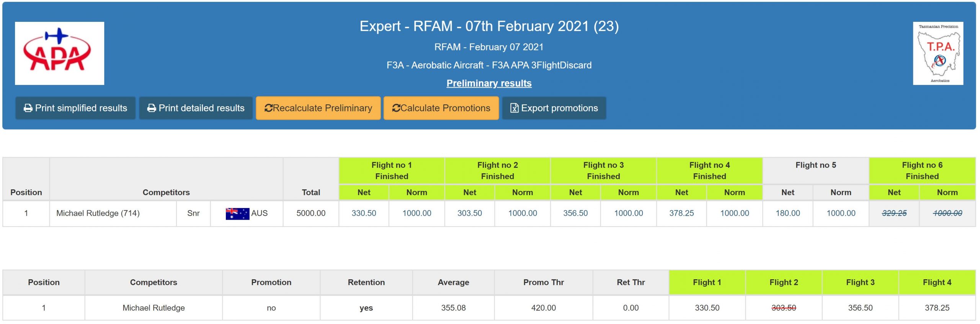Click the Australian flag icon

coord(237,213)
